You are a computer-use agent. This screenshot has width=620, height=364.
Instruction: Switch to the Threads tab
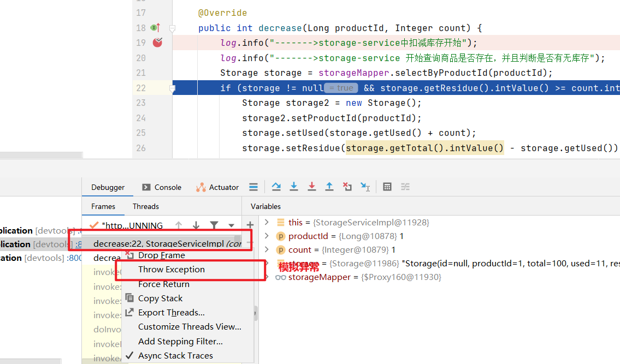145,206
